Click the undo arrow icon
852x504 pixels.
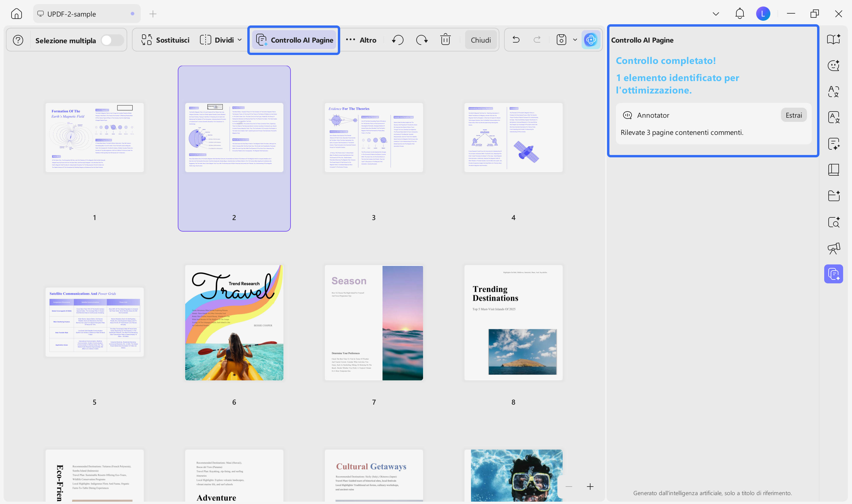tap(516, 40)
